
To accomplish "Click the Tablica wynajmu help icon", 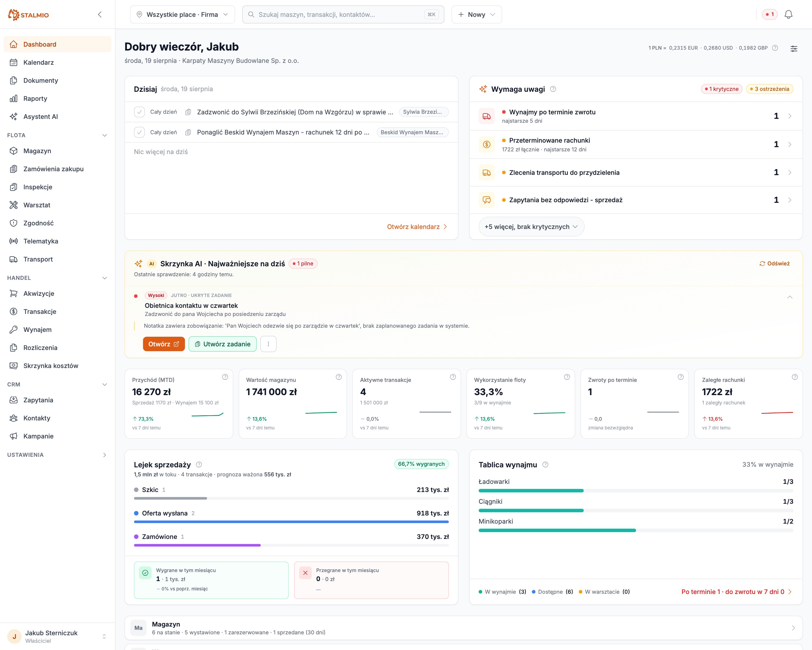I will pyautogui.click(x=545, y=464).
